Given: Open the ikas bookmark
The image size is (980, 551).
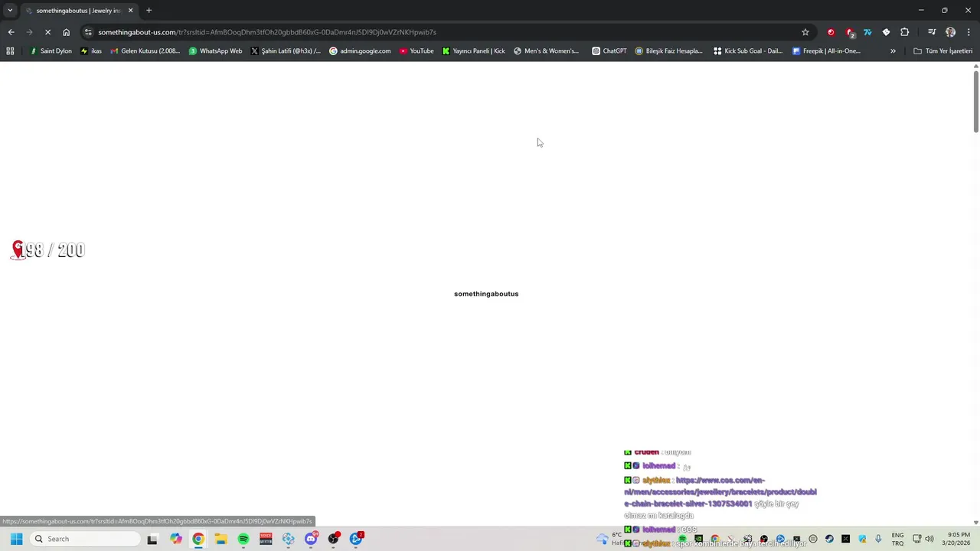Looking at the screenshot, I should click(x=91, y=51).
